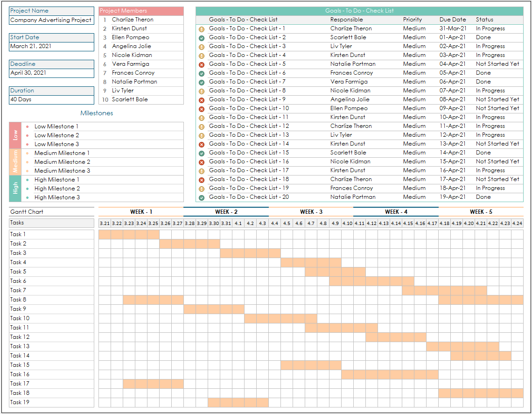Click the red X icon next to Check List - 5
Image resolution: width=532 pixels, height=414 pixels.
pyautogui.click(x=202, y=63)
